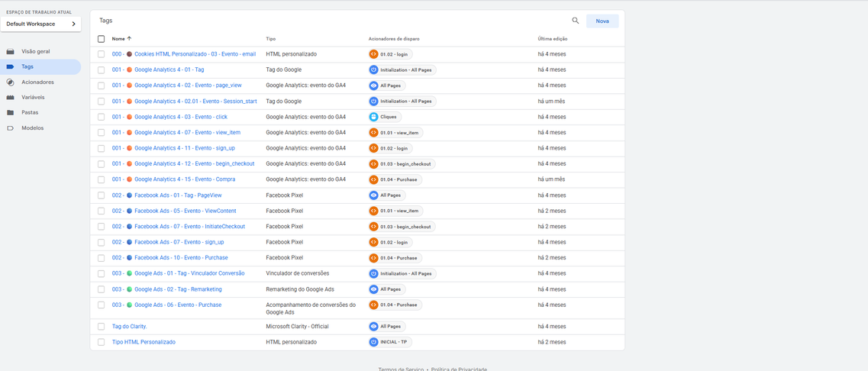Open the Tipo HTML Personalizado tag link
Image resolution: width=868 pixels, height=371 pixels.
pos(144,342)
